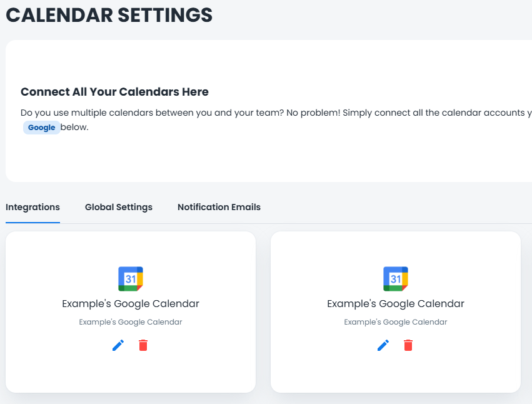Image resolution: width=532 pixels, height=404 pixels.
Task: Delete the first Google Calendar integration
Action: point(143,345)
